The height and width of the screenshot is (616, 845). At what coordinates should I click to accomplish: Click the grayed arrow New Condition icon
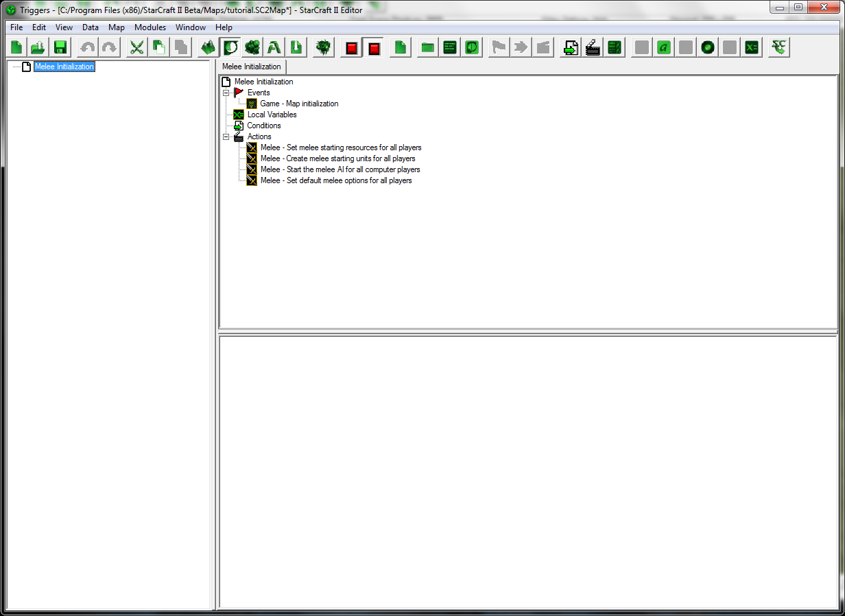coord(521,47)
